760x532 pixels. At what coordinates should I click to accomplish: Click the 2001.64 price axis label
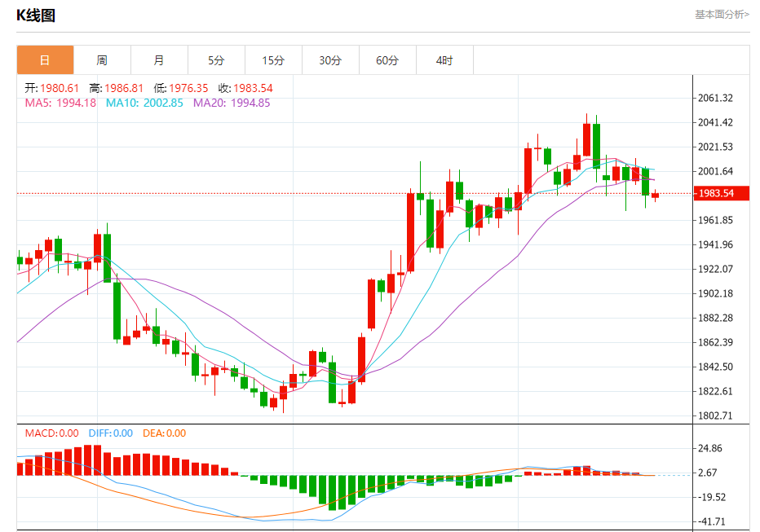(715, 171)
